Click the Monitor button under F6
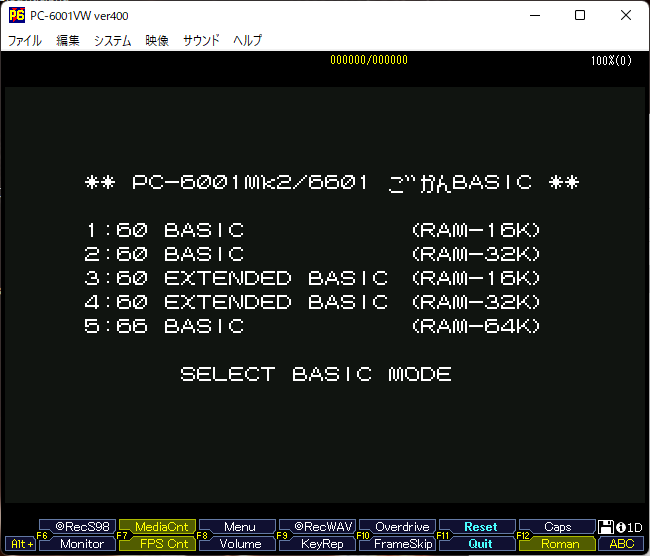Viewport: 650px width, 556px height. pos(78,544)
